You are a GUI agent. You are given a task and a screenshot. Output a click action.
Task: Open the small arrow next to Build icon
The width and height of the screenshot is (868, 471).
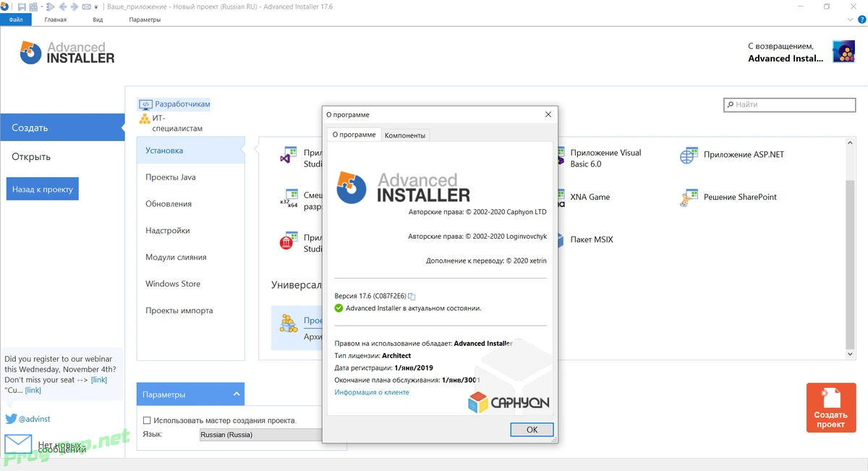[42, 7]
